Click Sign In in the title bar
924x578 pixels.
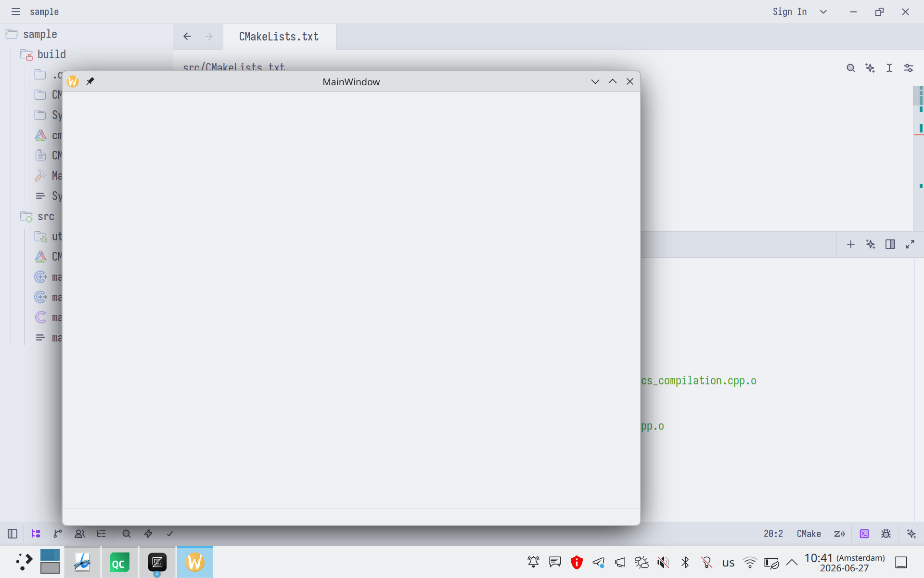790,12
